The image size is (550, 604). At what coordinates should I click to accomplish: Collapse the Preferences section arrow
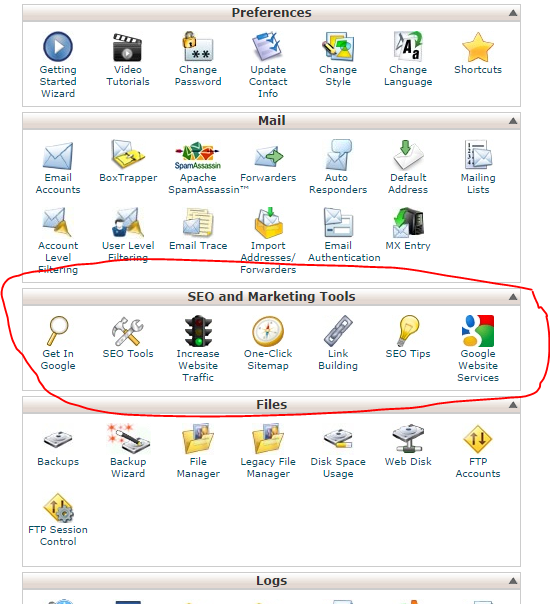point(513,13)
